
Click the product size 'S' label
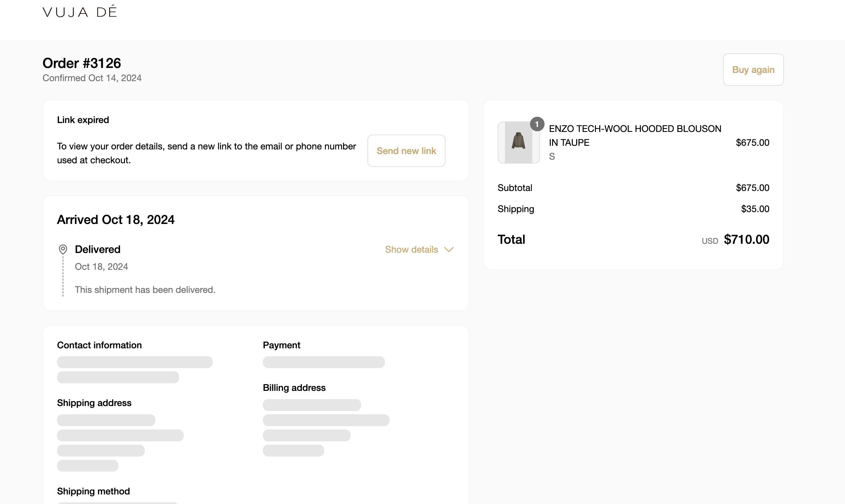click(552, 157)
